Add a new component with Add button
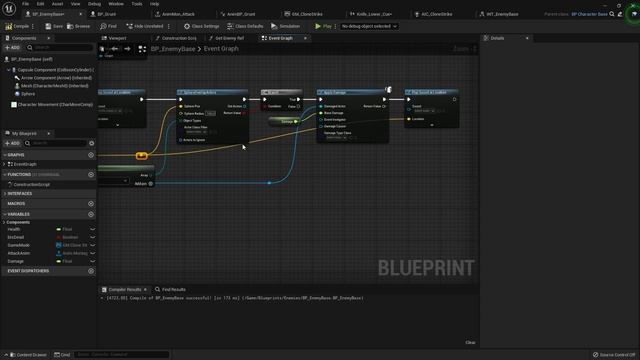The height and width of the screenshot is (360, 640). 12,48
